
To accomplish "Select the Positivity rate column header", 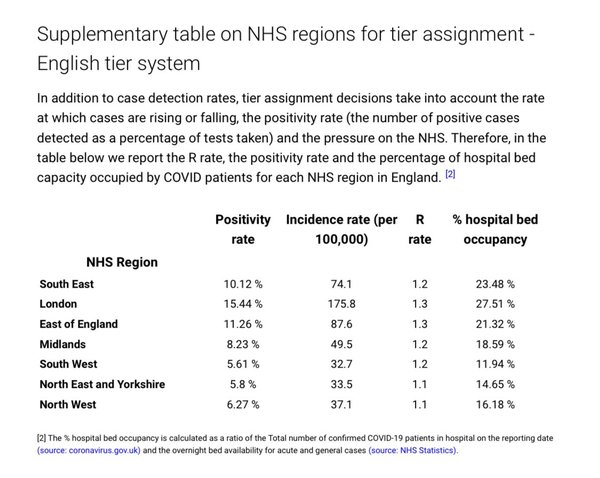I will 243,229.
